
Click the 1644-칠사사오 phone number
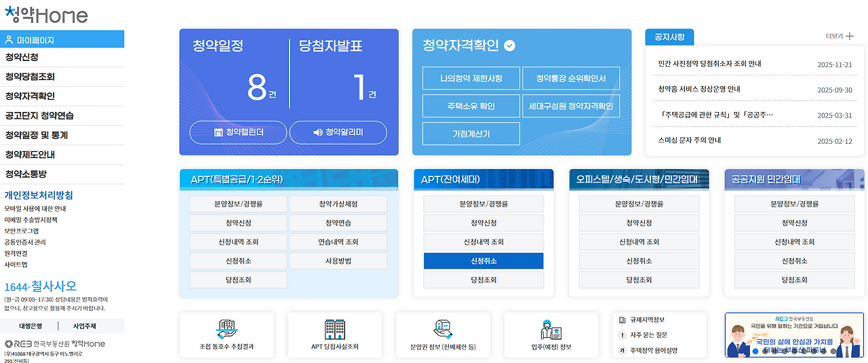(x=41, y=286)
